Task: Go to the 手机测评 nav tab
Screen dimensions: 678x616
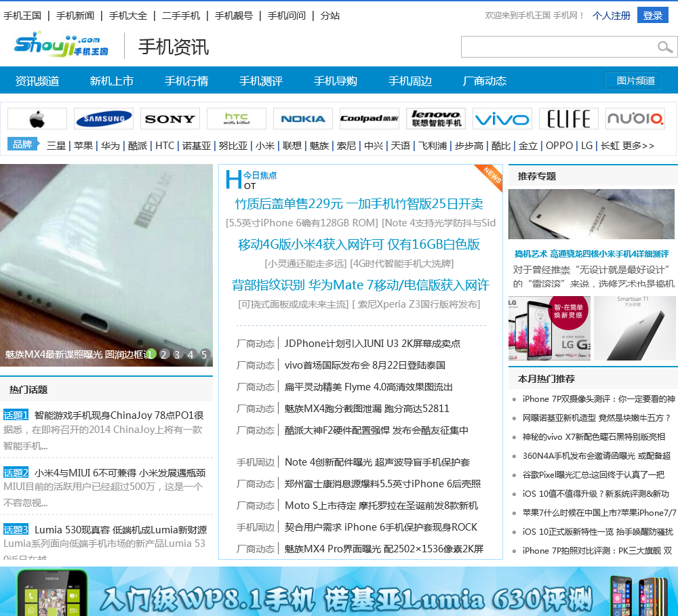Action: (261, 81)
